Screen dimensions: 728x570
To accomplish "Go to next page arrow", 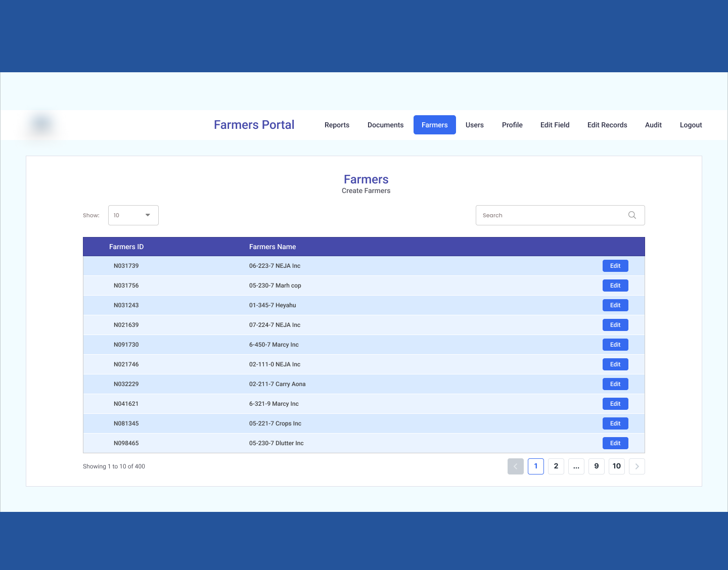I will point(637,466).
